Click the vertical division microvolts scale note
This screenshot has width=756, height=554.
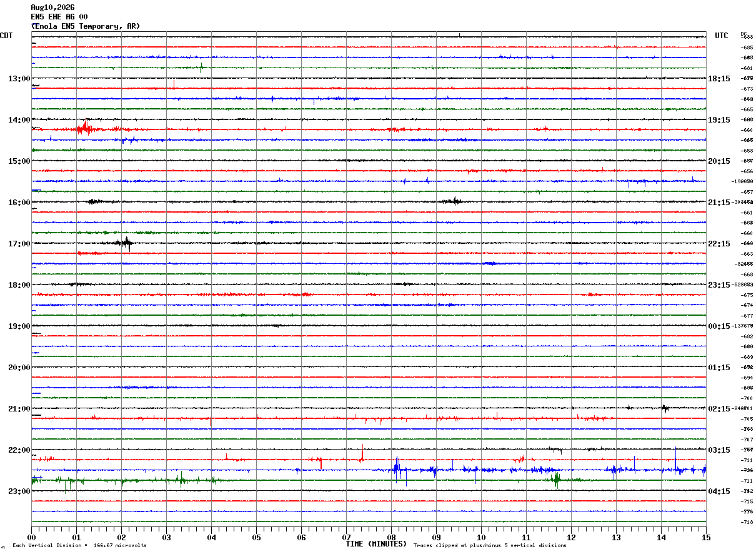click(x=79, y=545)
